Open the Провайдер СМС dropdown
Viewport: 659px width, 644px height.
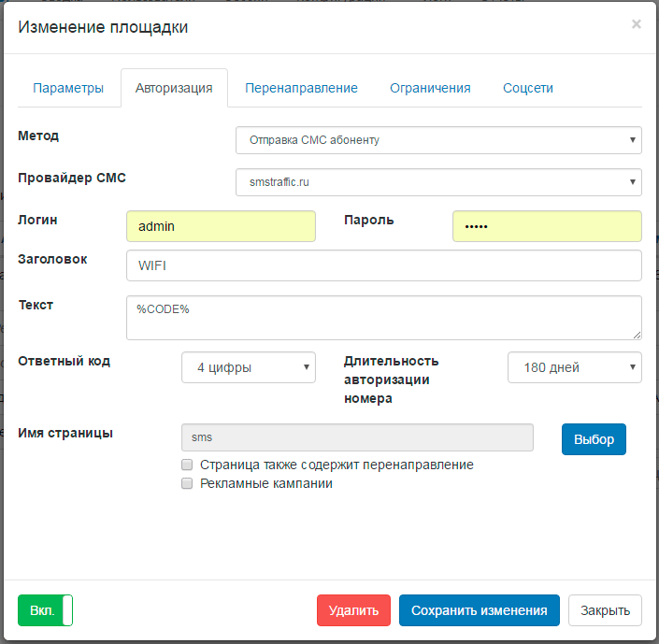point(438,182)
